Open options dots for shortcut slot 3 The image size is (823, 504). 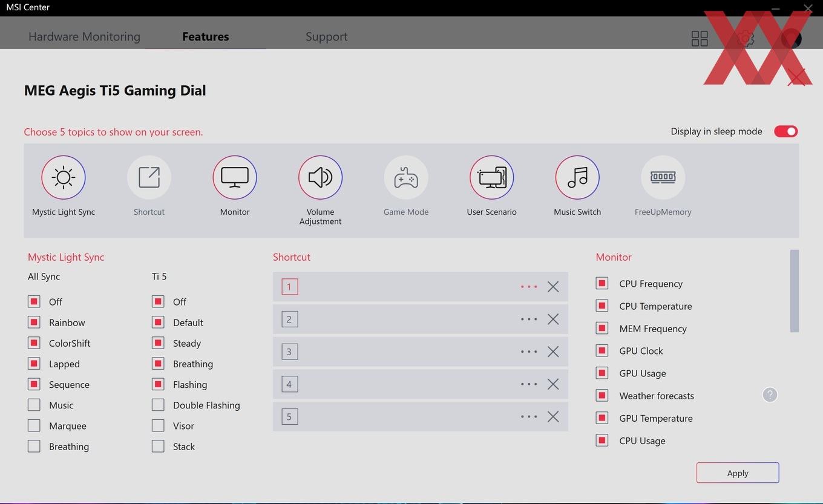click(x=529, y=352)
